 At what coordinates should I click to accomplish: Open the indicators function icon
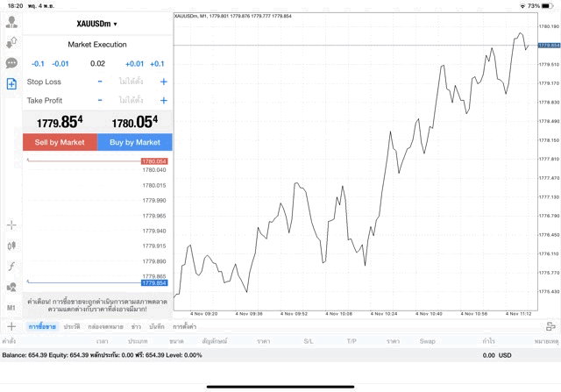[x=11, y=267]
